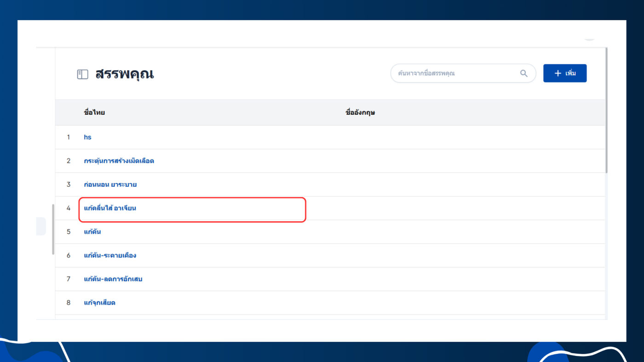Screen dimensions: 644x362
Task: Open the hs entry
Action: coord(87,137)
